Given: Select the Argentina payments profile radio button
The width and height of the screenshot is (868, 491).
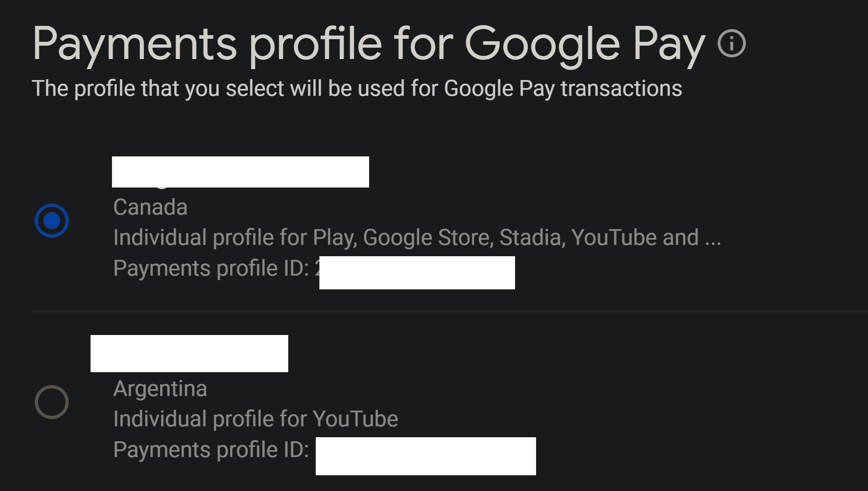Looking at the screenshot, I should point(52,402).
